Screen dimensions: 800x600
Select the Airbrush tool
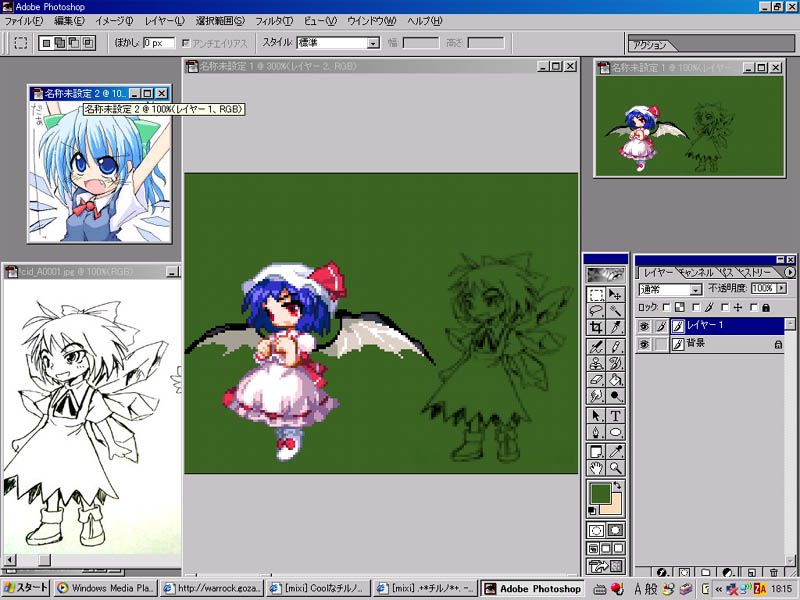596,347
